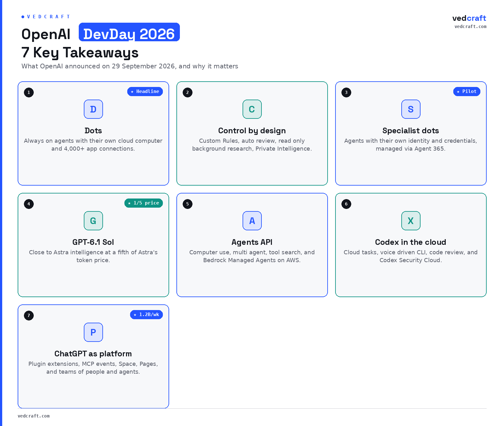Click the Headline tag on Dots card
This screenshot has width=504, height=426.
point(145,91)
